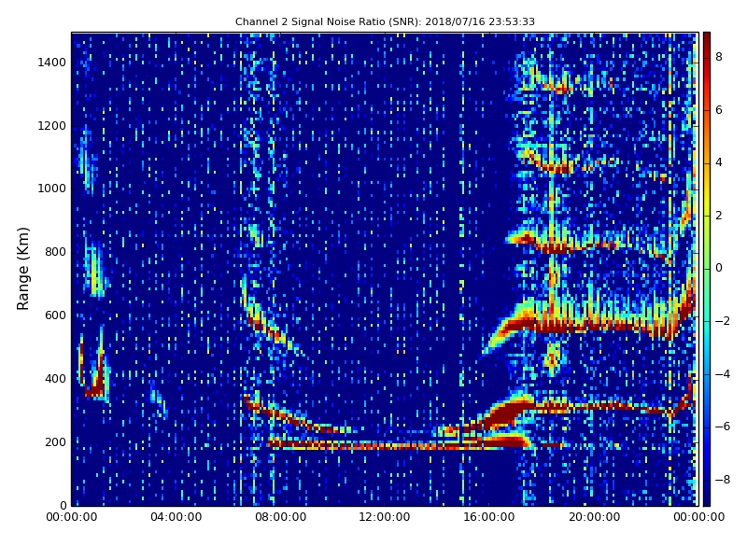Image resolution: width=747 pixels, height=560 pixels.
Task: Click the 20:00:00 time tick label
Action: (594, 517)
